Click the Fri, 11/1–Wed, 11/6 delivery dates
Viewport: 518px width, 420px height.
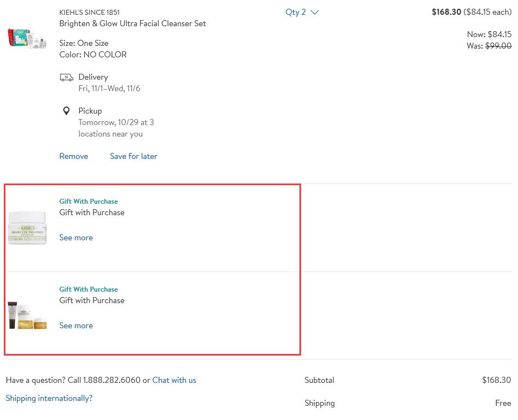pos(109,88)
